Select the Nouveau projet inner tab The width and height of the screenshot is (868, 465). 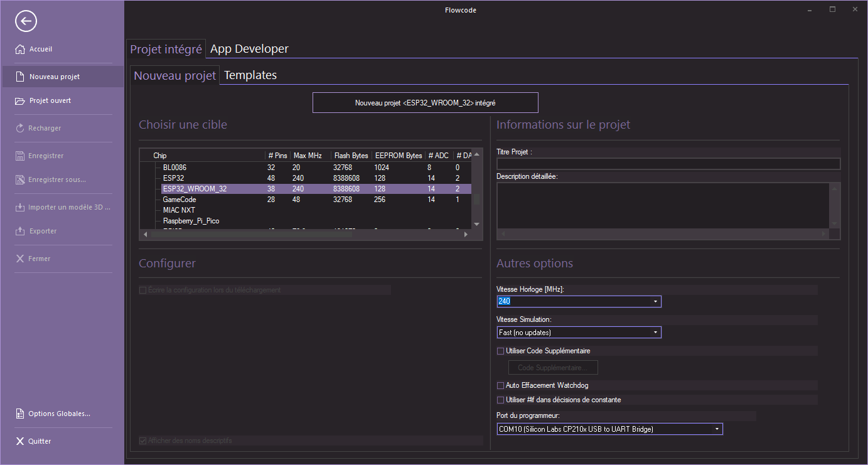(x=175, y=75)
